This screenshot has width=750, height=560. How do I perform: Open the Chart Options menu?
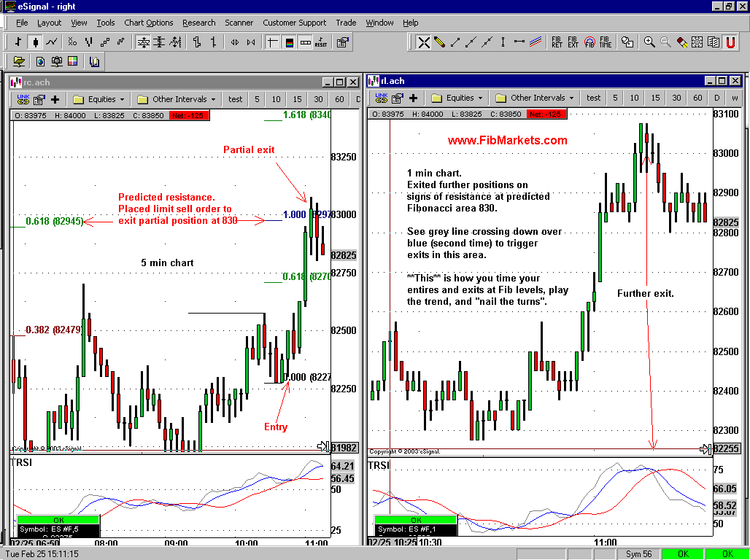(148, 23)
